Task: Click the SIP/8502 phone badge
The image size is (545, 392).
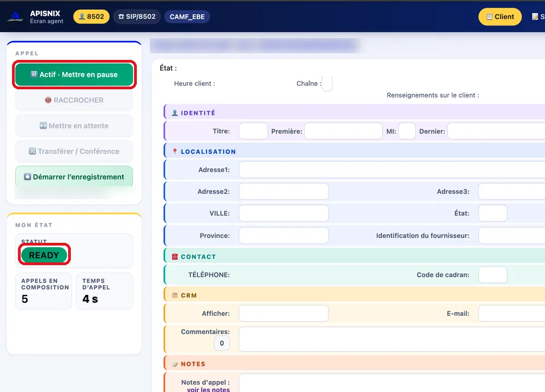Action: 137,17
